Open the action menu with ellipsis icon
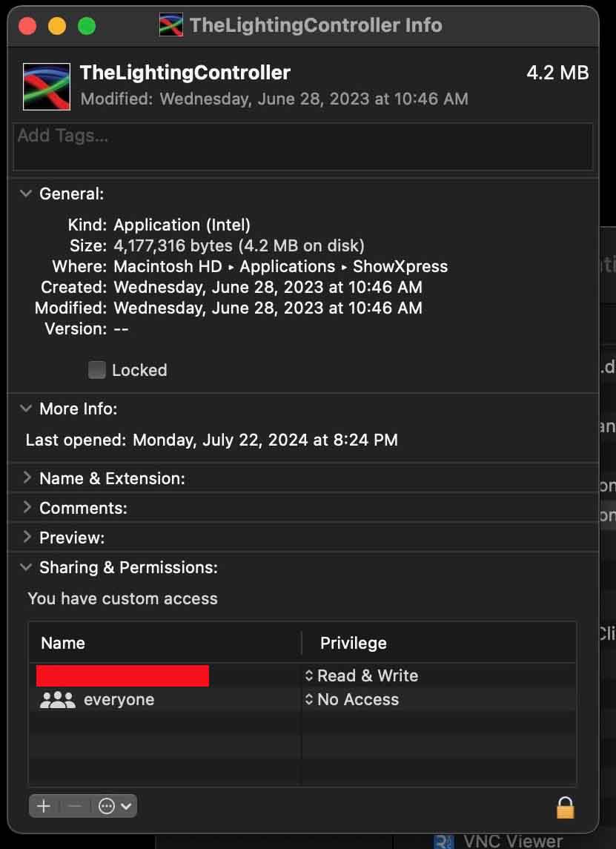Image resolution: width=616 pixels, height=849 pixels. pos(115,806)
